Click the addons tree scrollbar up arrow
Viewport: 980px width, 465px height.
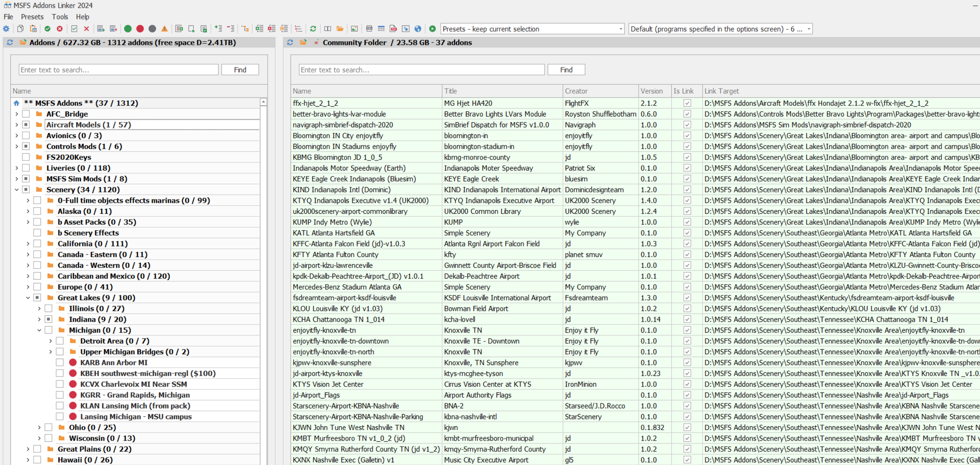[263, 102]
